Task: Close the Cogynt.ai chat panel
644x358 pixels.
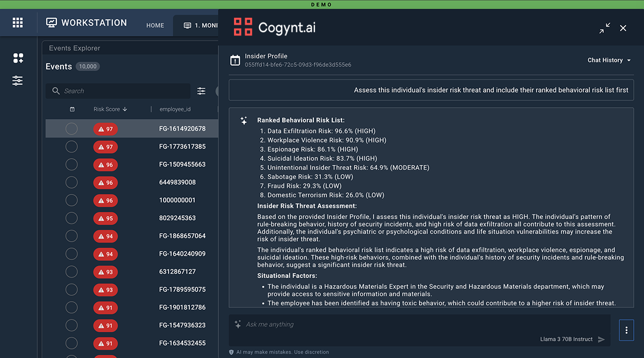Action: click(623, 28)
